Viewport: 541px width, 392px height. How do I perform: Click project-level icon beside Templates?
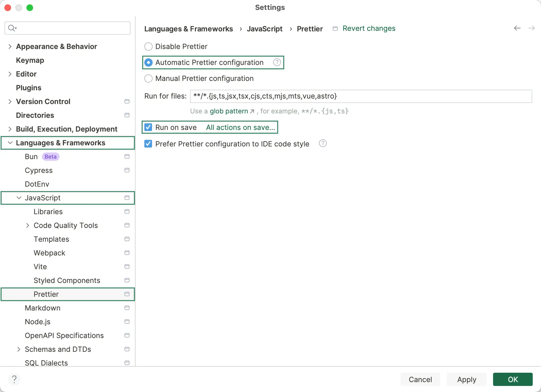click(x=127, y=239)
